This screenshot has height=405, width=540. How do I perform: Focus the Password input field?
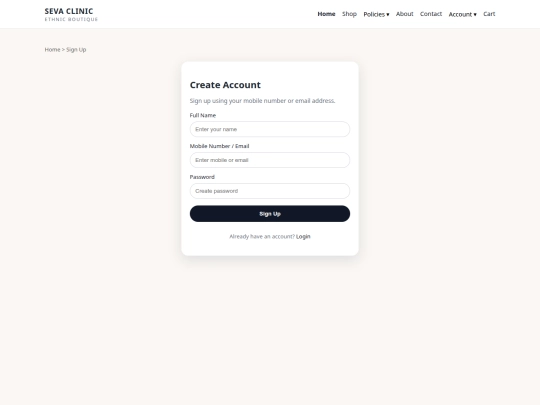pos(270,191)
